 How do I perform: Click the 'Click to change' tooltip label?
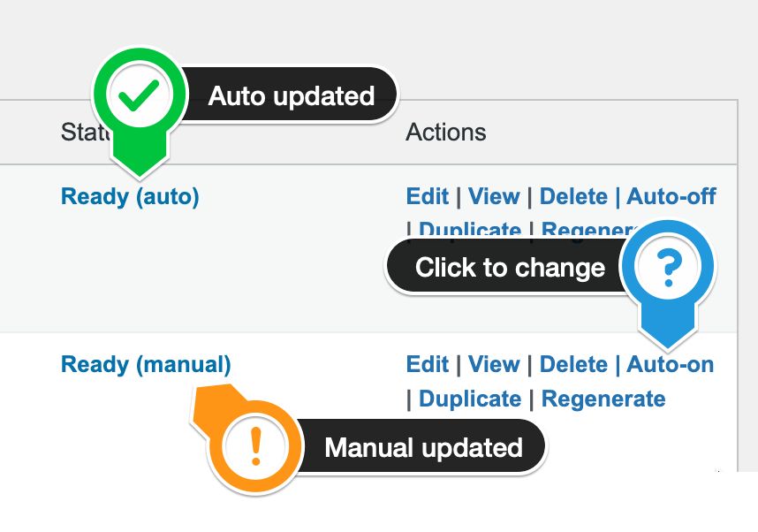point(510,268)
